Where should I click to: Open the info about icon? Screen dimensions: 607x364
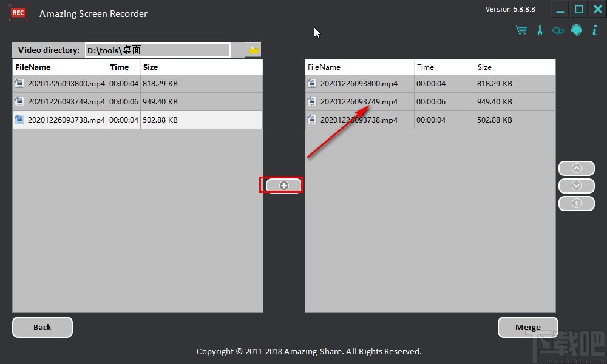pos(595,30)
